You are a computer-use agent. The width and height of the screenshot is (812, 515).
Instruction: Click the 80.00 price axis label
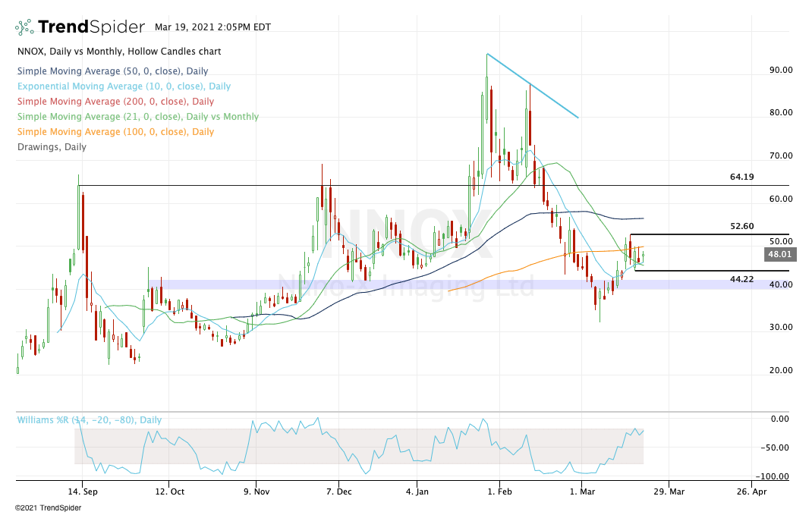[781, 112]
